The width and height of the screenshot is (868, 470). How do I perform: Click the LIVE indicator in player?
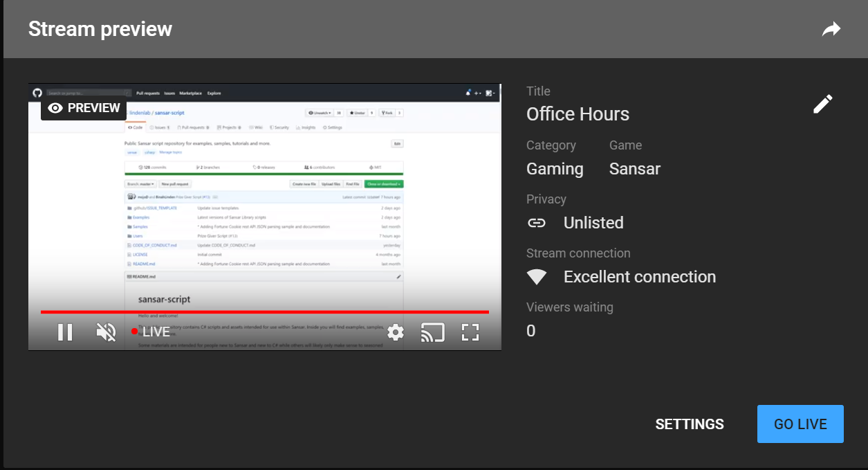[151, 332]
